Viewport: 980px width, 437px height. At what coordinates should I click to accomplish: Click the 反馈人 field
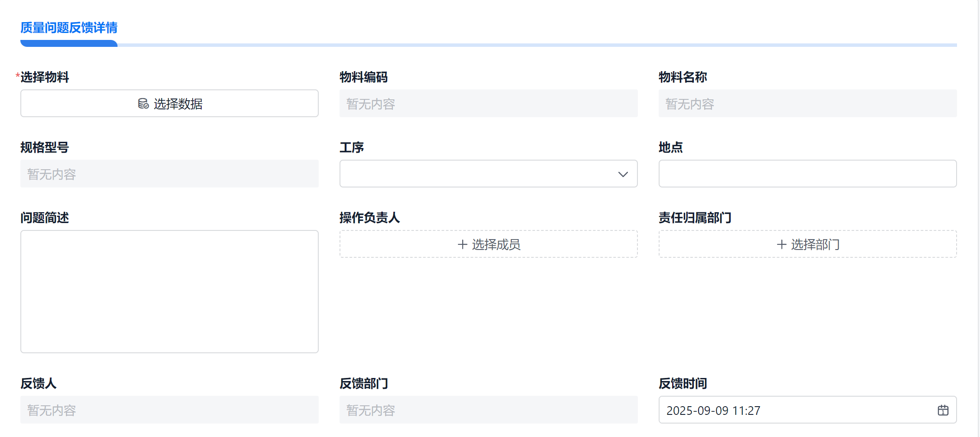click(x=170, y=410)
